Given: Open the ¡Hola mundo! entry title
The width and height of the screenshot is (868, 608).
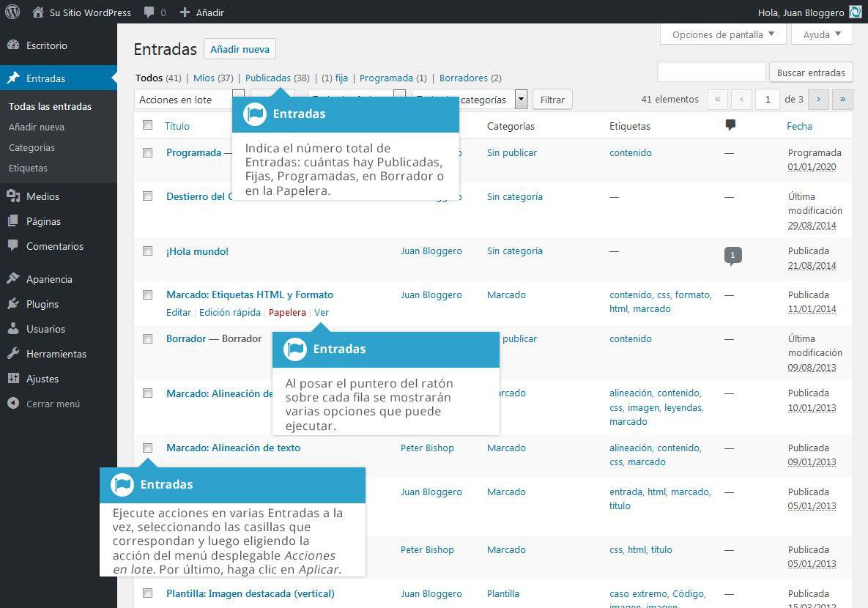Looking at the screenshot, I should pyautogui.click(x=198, y=251).
